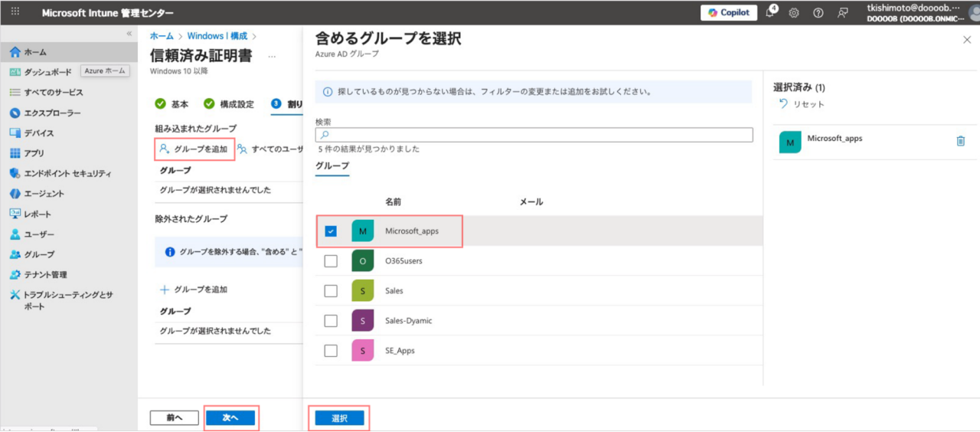Tick the Sales-Dyamic group checkbox
This screenshot has width=980, height=432.
[331, 321]
